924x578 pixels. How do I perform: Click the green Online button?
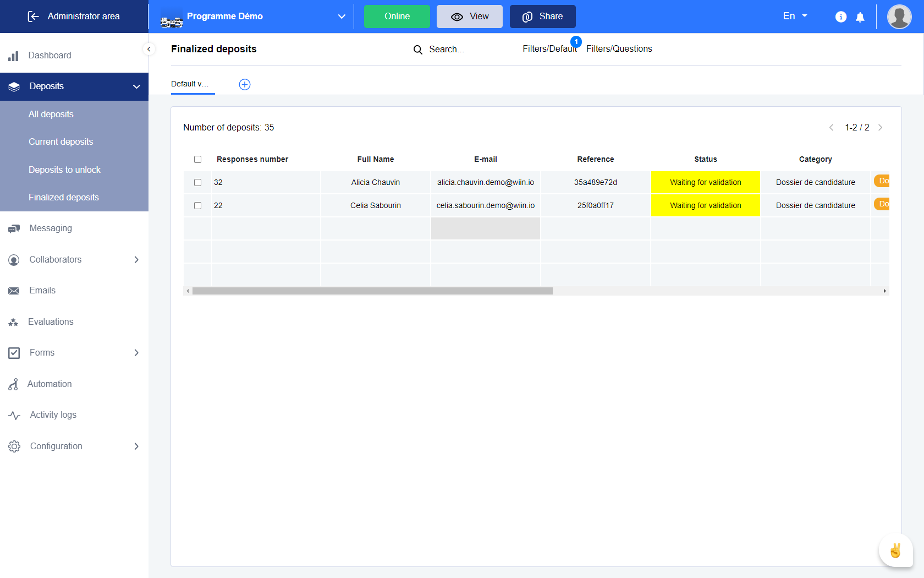(x=397, y=17)
